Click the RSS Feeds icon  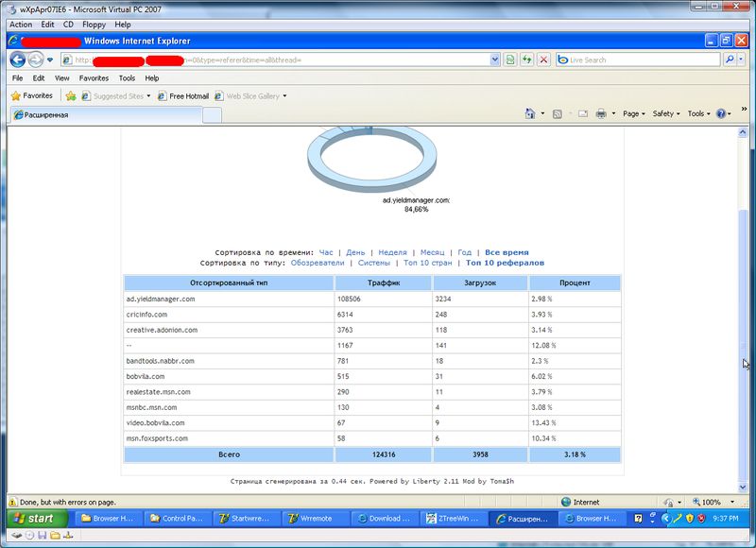coord(557,114)
